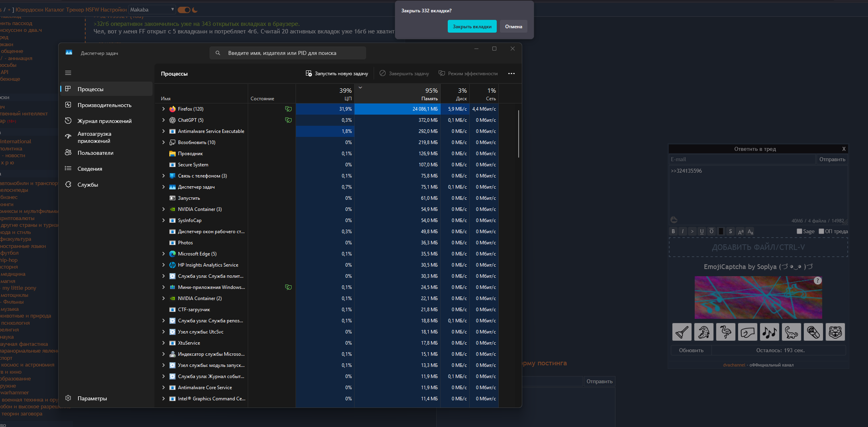Expand the ChatGPT (5) process group
This screenshot has height=427, width=868.
pos(163,120)
